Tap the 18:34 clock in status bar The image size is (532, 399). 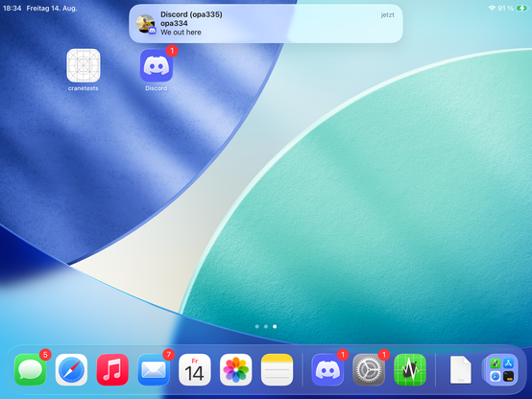coord(12,8)
